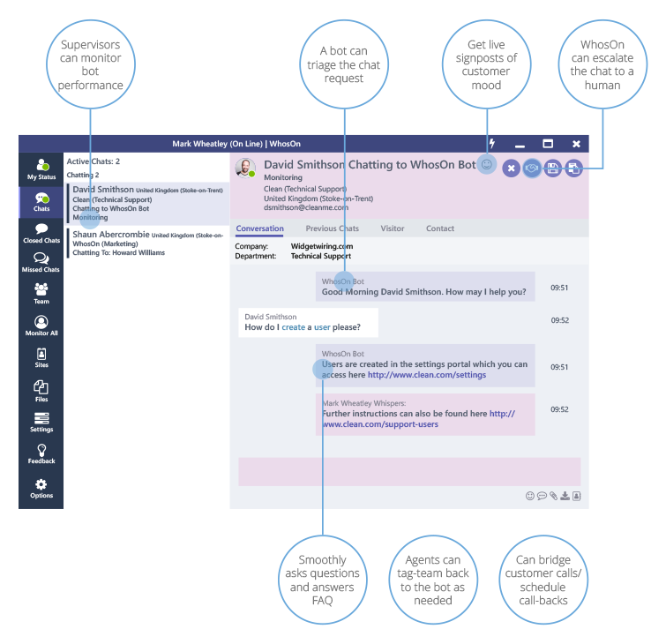Image resolution: width=666 pixels, height=644 pixels.
Task: Switch to the Previous Chats tab
Action: (333, 228)
